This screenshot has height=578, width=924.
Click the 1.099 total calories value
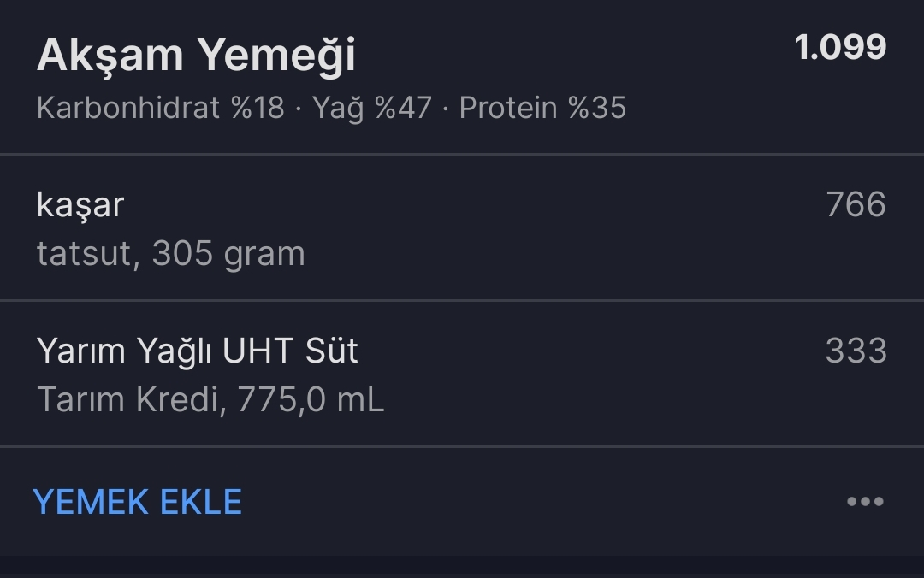coord(840,48)
